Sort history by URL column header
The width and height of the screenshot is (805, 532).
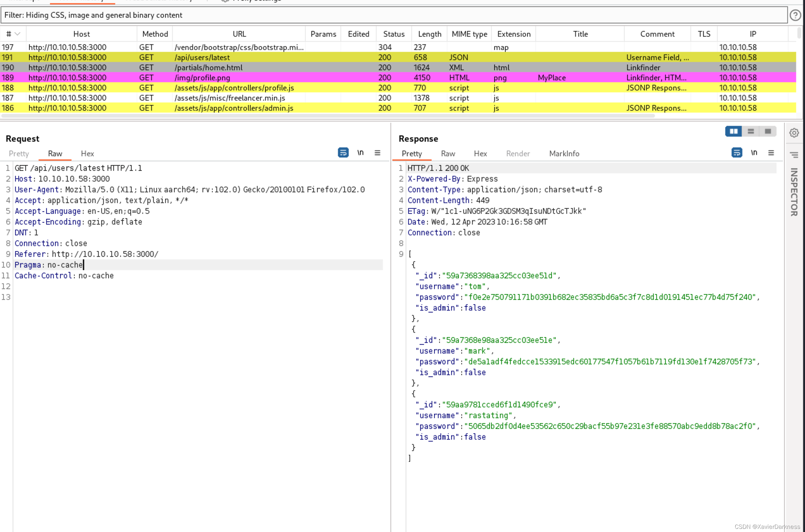coord(239,34)
